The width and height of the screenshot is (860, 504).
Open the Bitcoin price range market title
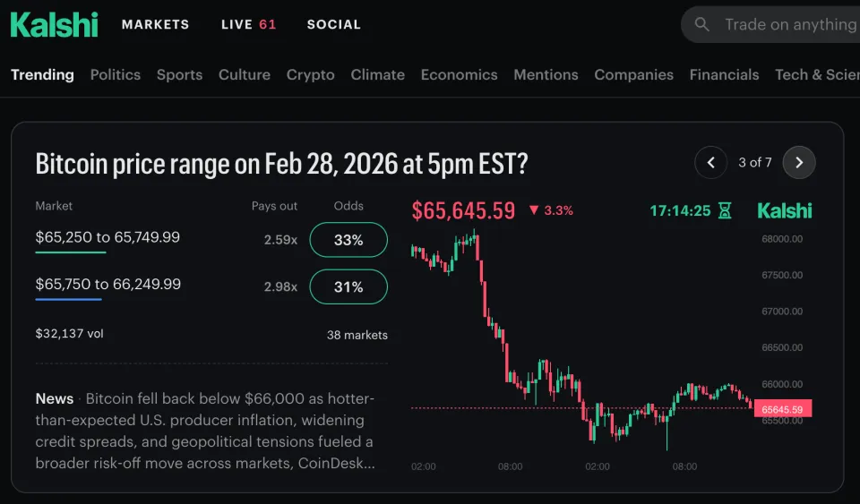point(281,164)
